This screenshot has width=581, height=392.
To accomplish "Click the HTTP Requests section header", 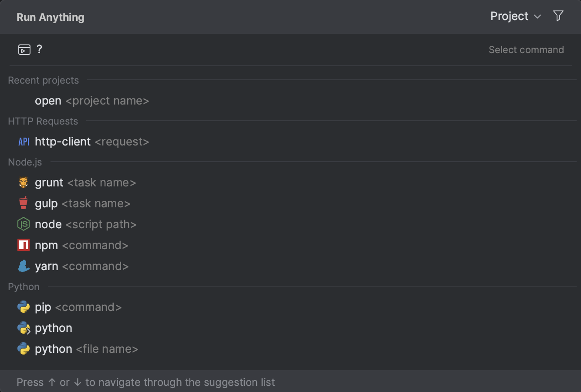I will (x=43, y=121).
